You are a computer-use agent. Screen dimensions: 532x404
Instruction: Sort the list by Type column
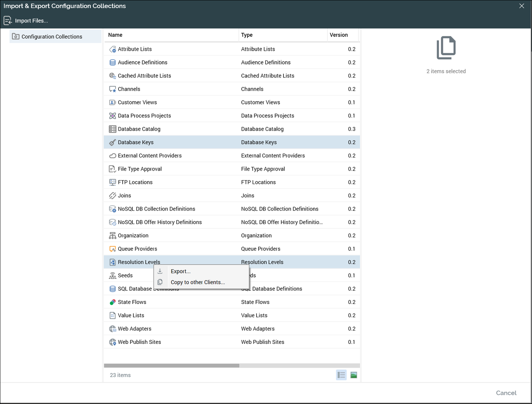[x=247, y=35]
